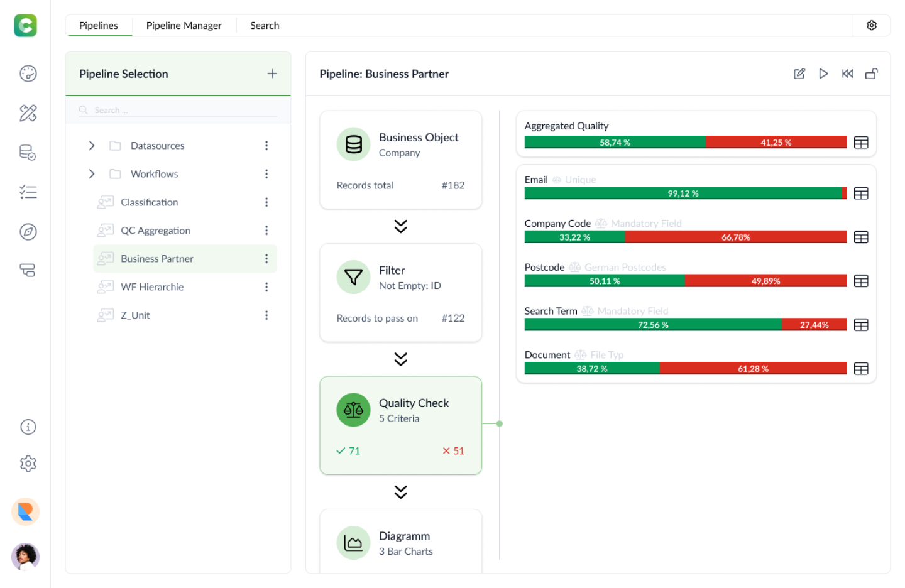Open table view for Aggregated Quality

click(861, 143)
